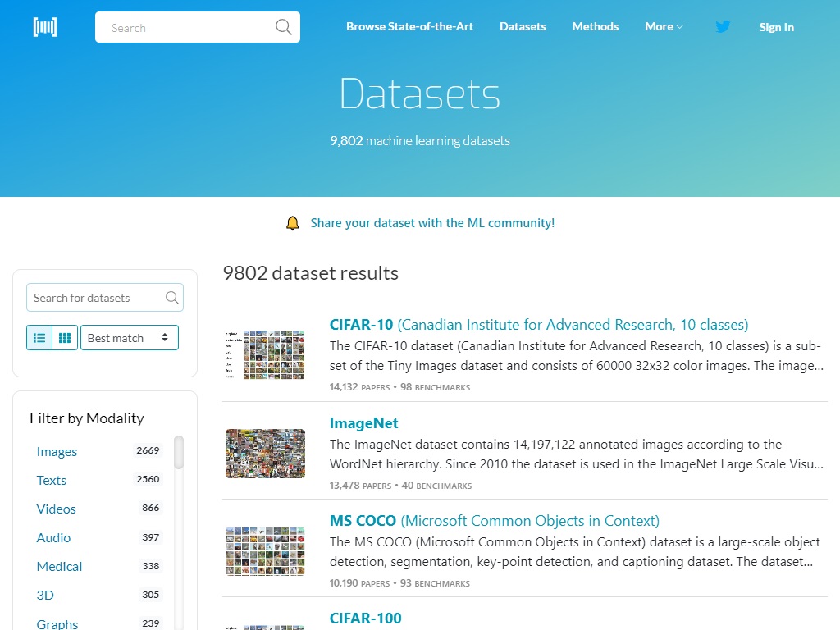Click magnifier icon in dataset search box
This screenshot has height=630, width=840.
[172, 297]
